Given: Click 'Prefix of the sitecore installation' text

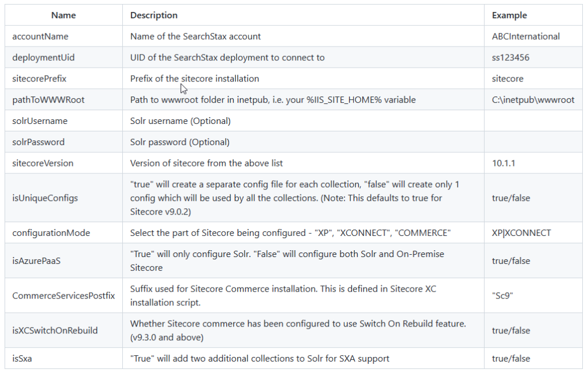Looking at the screenshot, I should (x=195, y=79).
